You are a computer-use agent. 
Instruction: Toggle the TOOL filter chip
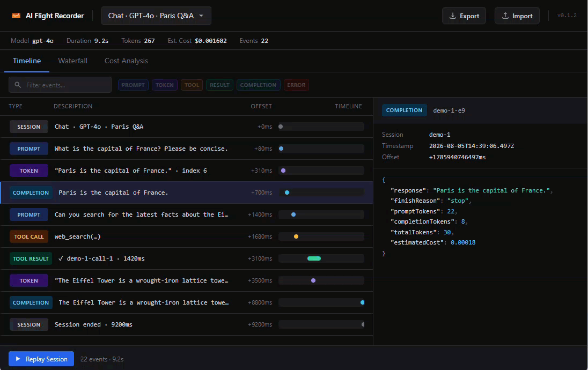(x=192, y=85)
